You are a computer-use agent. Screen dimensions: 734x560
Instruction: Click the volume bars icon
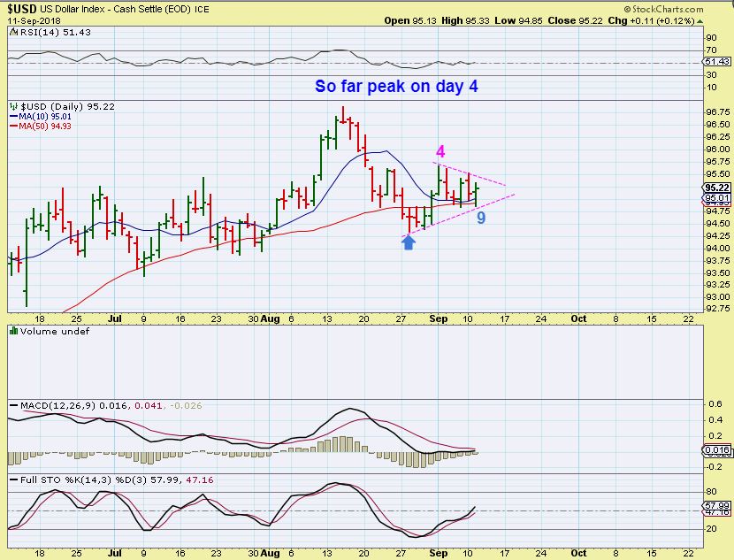tap(13, 331)
